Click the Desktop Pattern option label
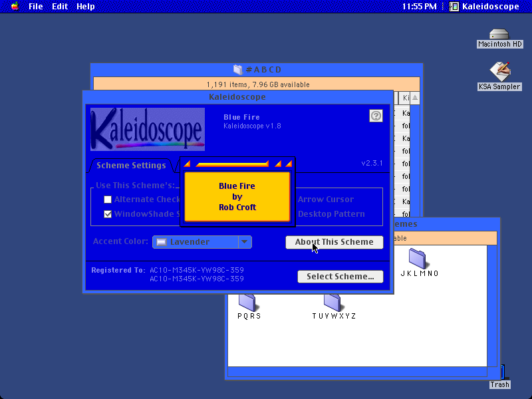Screen dimensions: 532x399 click(x=331, y=214)
